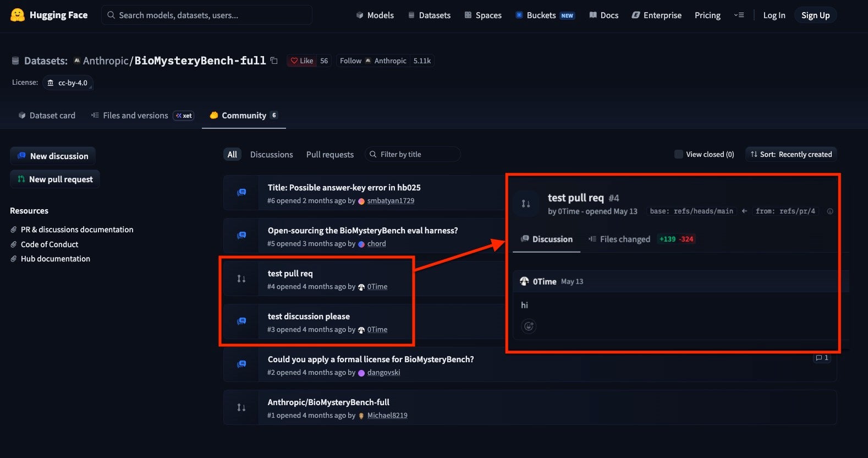Open Enterprise in the top navigation
Screen dimensions: 868x458
(657, 15)
